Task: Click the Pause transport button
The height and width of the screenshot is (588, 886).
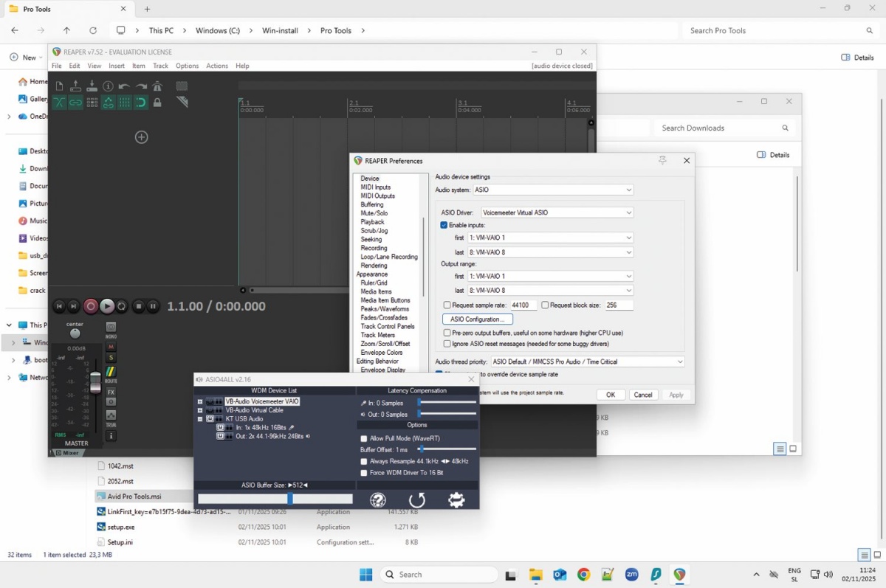Action: 153,306
